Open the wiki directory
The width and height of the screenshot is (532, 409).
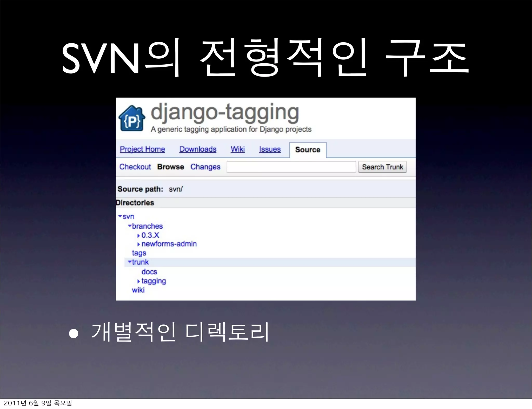138,290
